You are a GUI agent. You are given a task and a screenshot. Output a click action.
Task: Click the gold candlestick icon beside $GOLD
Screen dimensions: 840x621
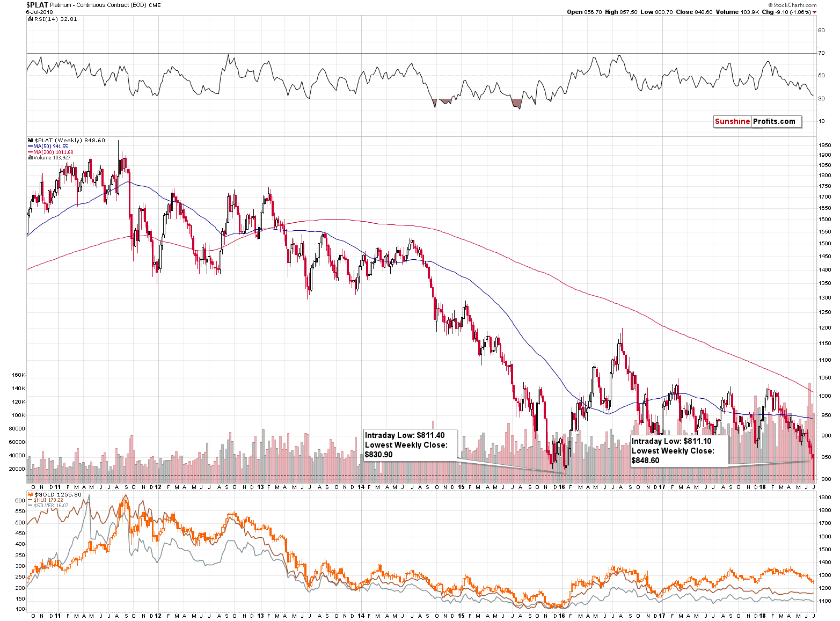coord(30,494)
